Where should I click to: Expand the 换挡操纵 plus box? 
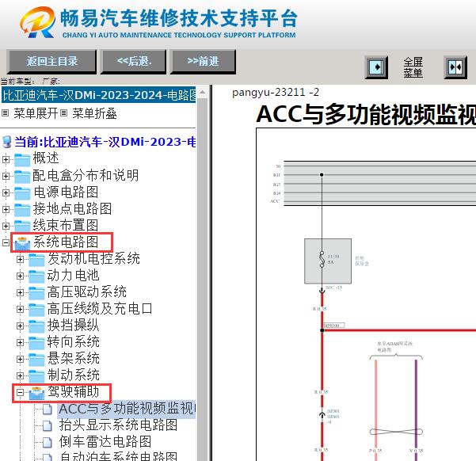[20, 326]
